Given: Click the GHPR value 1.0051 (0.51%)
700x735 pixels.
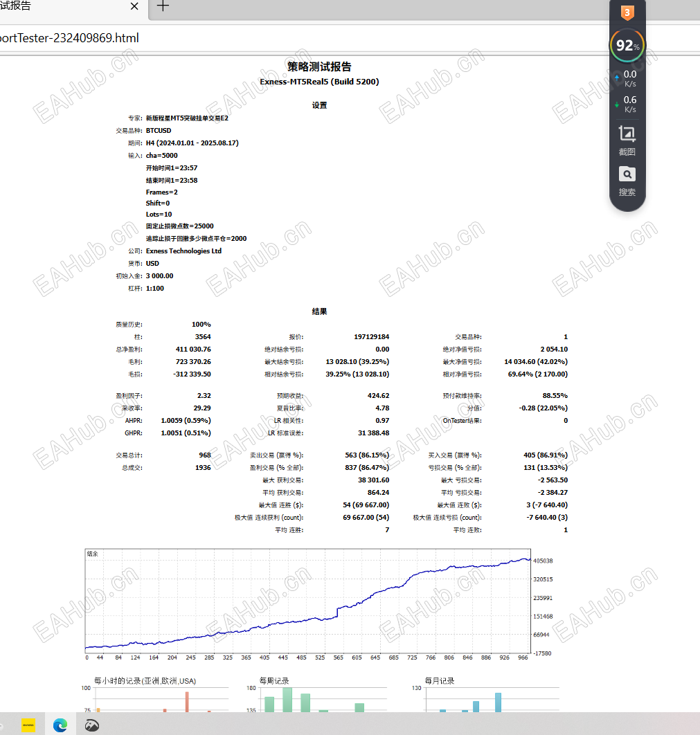Looking at the screenshot, I should (x=186, y=433).
